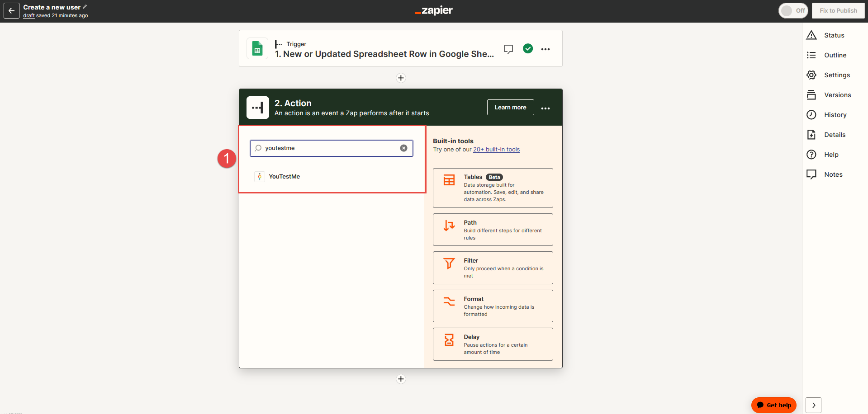
Task: Click the Format icon
Action: pos(449,301)
